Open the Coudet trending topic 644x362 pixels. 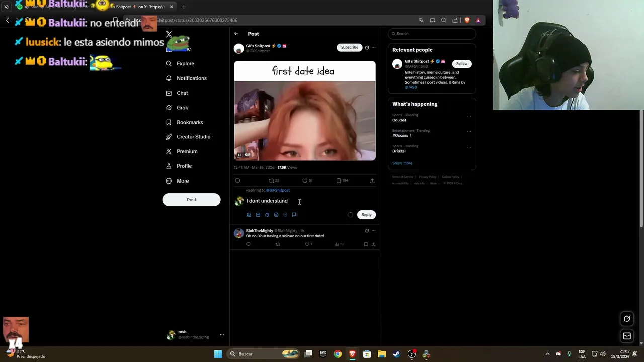coord(399,120)
